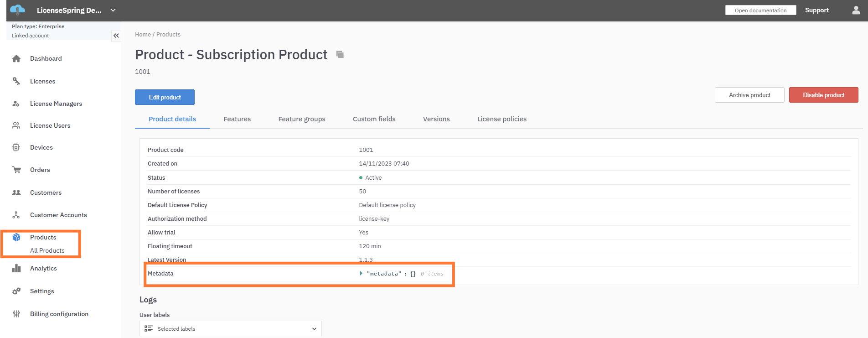Click the Archive product button
The image size is (868, 338).
(x=749, y=95)
